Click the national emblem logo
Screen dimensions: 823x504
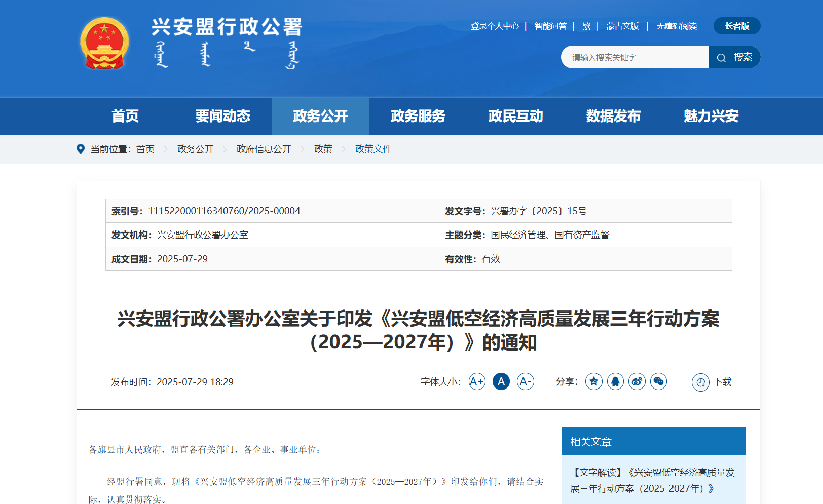click(x=104, y=44)
